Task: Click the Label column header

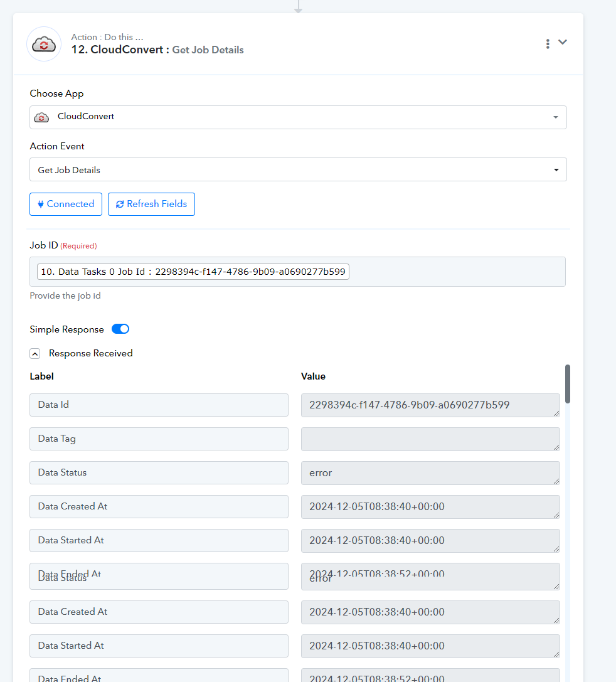Action: (42, 376)
